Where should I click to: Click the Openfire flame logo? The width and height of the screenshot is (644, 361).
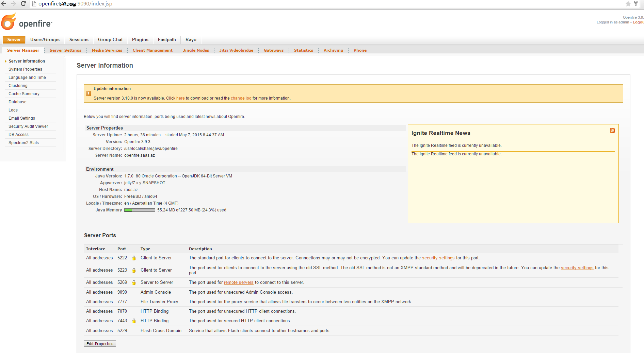point(9,22)
